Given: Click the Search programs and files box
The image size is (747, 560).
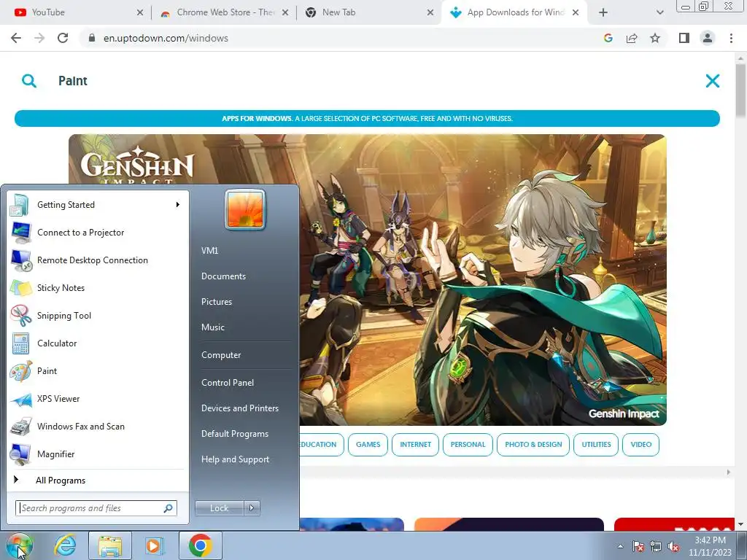Looking at the screenshot, I should (96, 508).
